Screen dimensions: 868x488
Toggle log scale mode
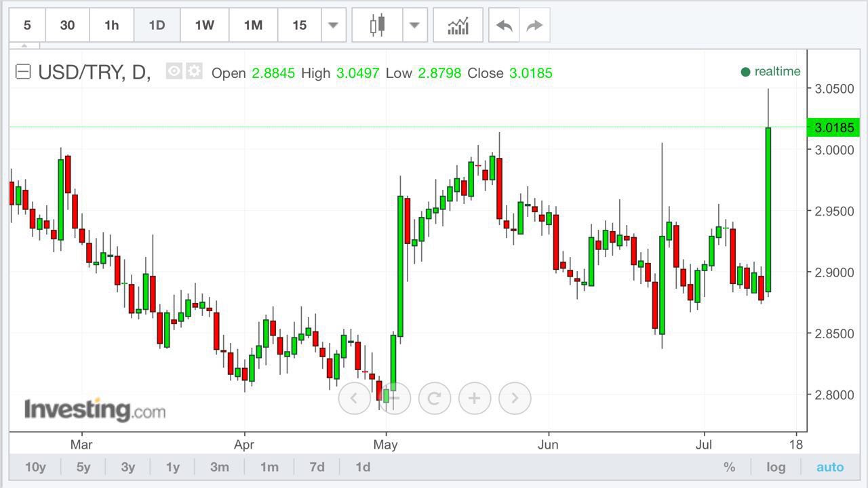pos(776,467)
